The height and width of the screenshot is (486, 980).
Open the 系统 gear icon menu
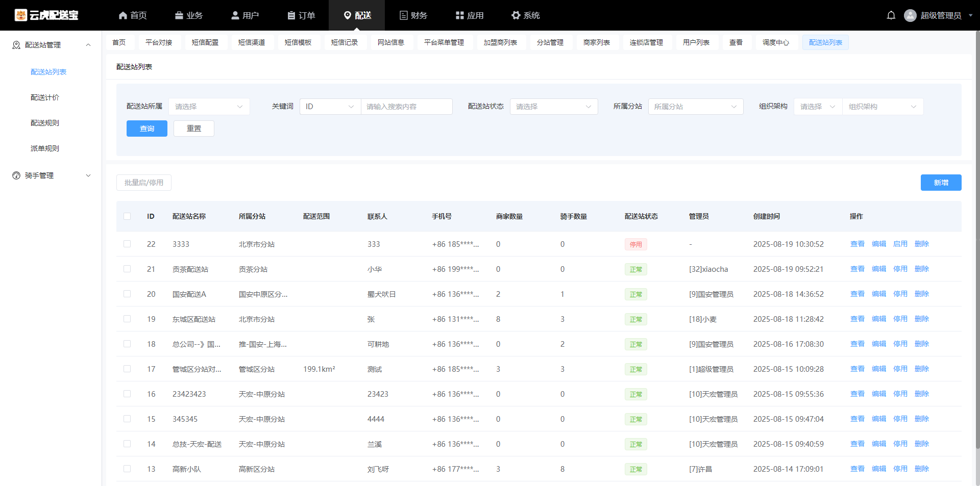[516, 15]
